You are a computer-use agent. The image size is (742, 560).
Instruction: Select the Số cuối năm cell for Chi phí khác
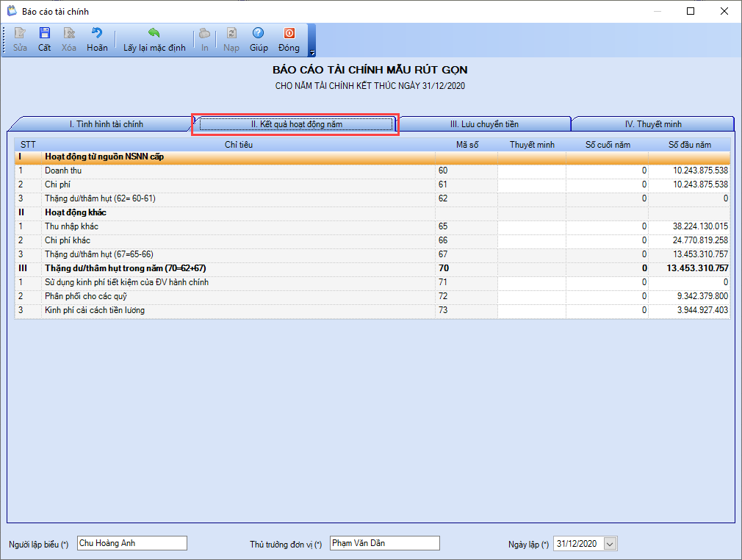pos(607,240)
